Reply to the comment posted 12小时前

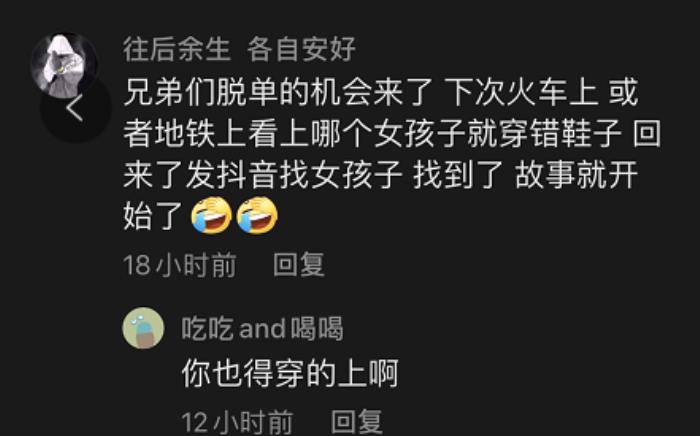357,421
